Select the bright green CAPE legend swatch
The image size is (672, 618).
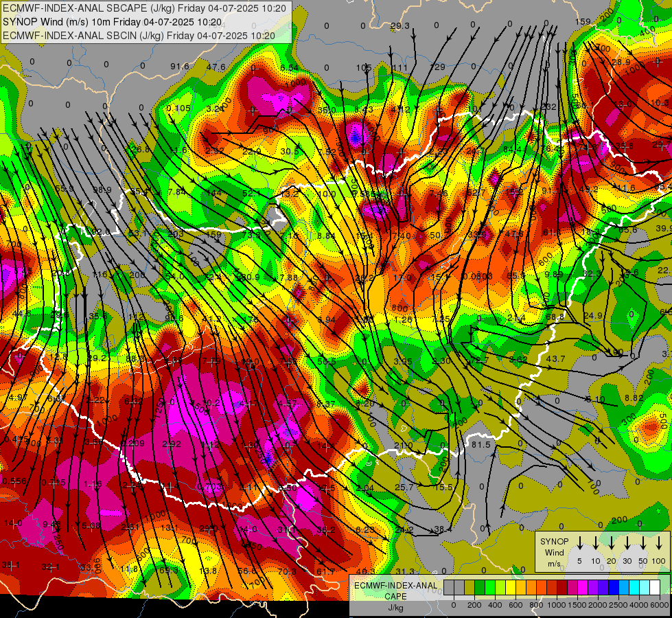[x=490, y=588]
